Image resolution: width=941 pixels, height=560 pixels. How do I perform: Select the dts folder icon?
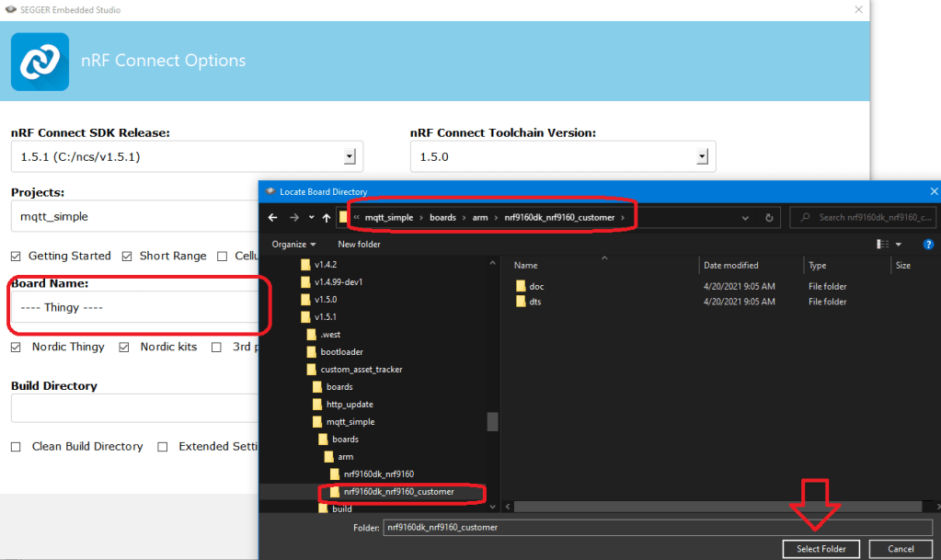(x=521, y=302)
